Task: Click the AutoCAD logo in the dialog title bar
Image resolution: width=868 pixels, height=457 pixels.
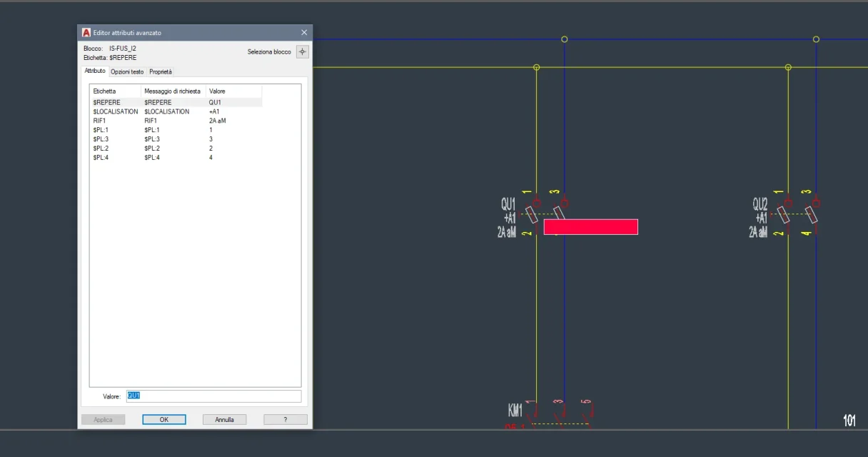Action: pyautogui.click(x=86, y=32)
